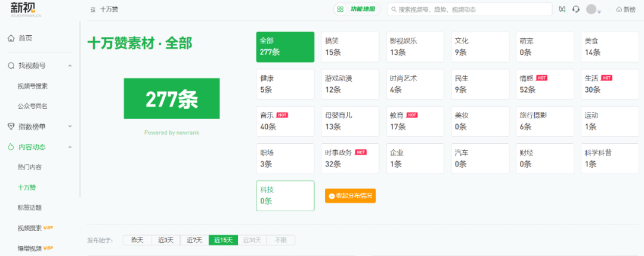
Task: Go to 新榜 home link
Action: [626, 9]
